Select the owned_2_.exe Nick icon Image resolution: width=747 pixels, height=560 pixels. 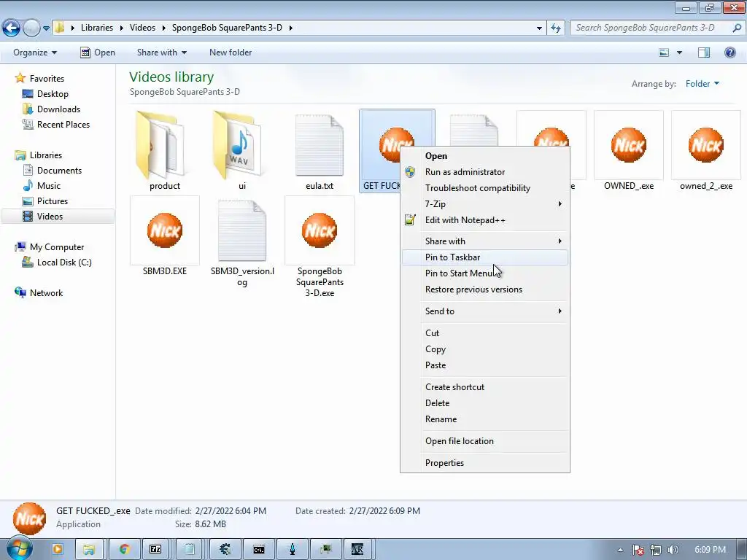(x=705, y=145)
